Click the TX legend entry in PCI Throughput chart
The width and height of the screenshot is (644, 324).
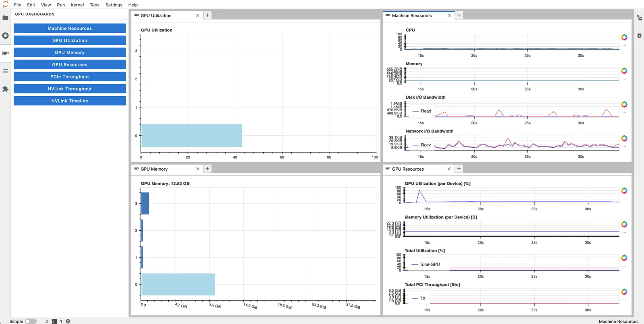pyautogui.click(x=419, y=298)
